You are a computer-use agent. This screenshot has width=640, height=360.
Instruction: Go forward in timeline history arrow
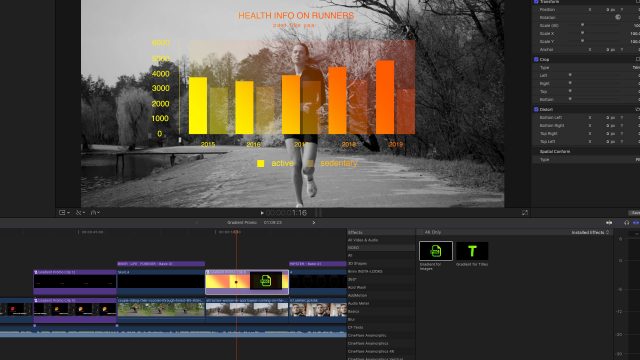point(313,222)
